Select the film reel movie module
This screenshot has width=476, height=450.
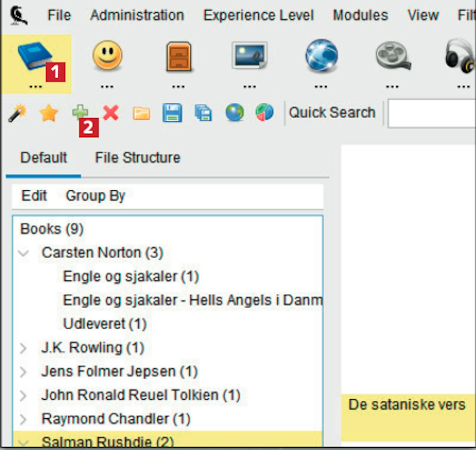point(393,55)
